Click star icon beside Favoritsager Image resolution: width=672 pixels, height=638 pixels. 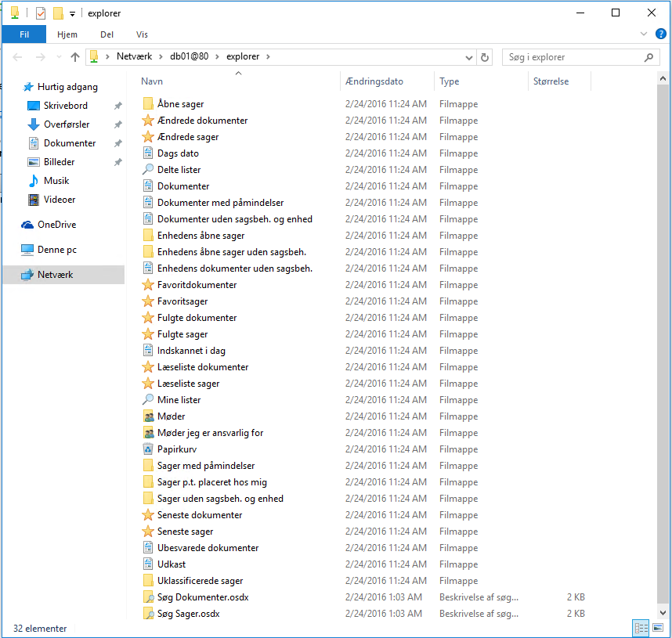pyautogui.click(x=148, y=301)
